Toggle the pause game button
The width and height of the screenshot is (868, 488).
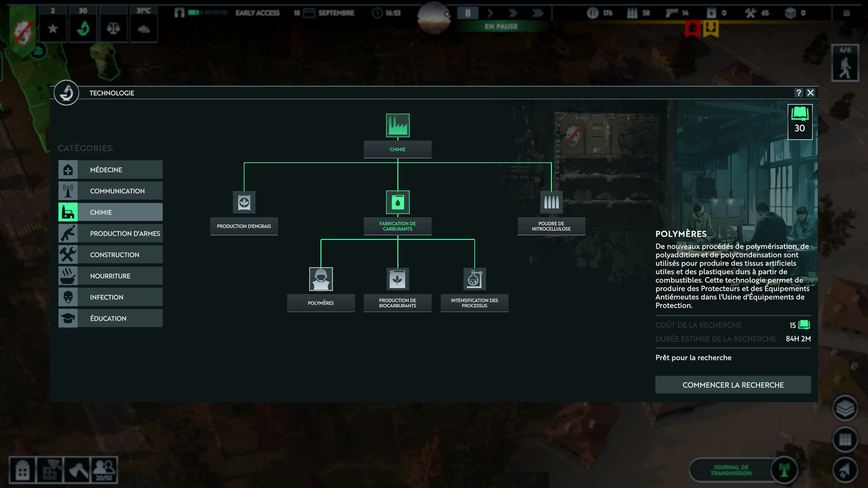467,13
